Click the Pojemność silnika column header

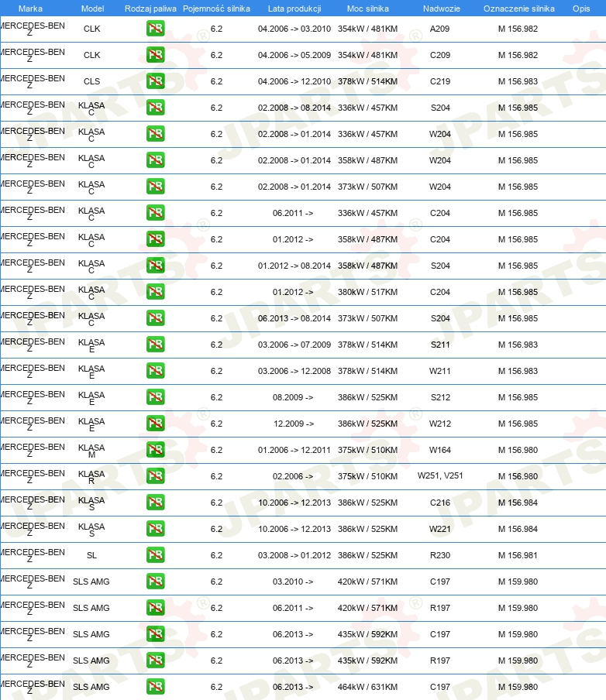pos(216,9)
